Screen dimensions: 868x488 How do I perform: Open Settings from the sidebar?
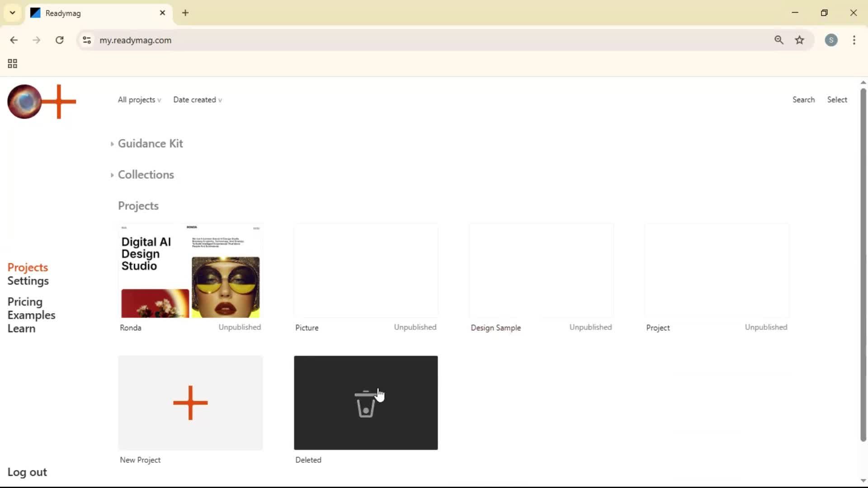click(28, 281)
